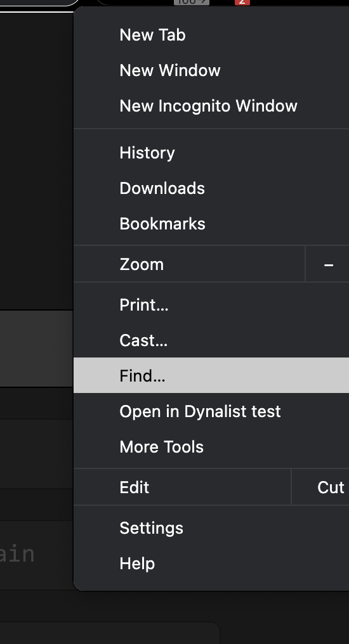This screenshot has height=644, width=349.
Task: Click the Zoom label in the menu
Action: pos(142,264)
